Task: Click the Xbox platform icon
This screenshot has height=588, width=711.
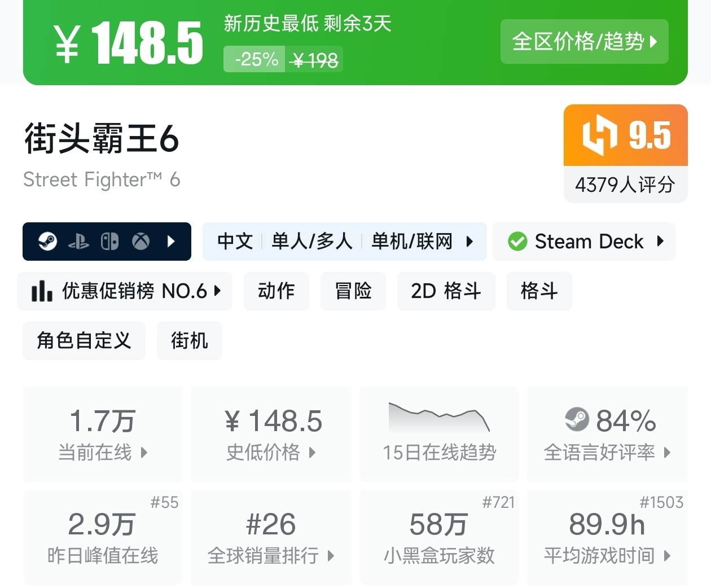Action: pos(141,242)
